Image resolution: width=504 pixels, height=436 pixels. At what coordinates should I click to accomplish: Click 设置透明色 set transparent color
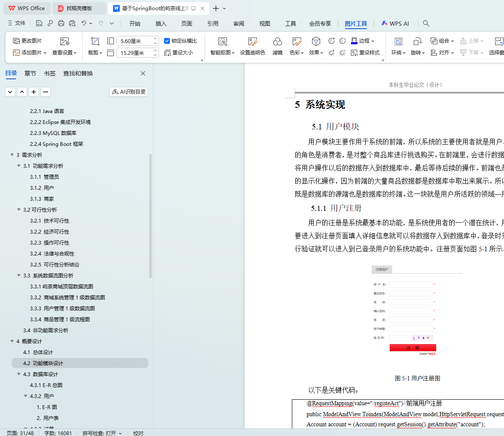pyautogui.click(x=252, y=46)
